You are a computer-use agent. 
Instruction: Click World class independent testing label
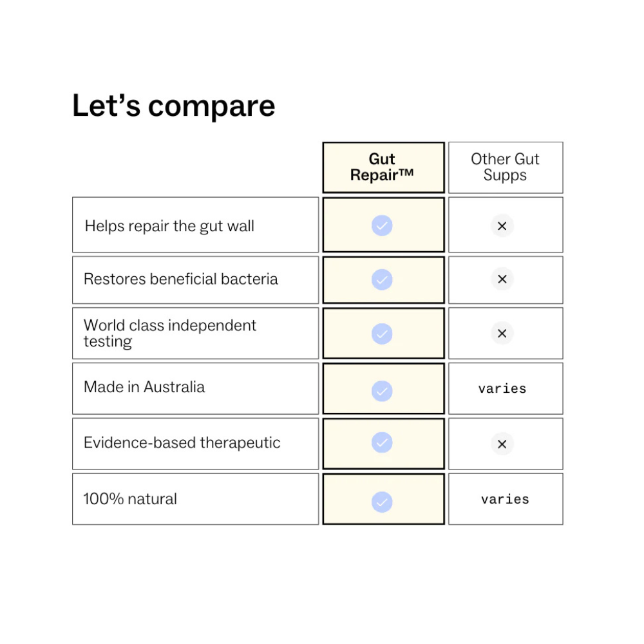click(170, 333)
